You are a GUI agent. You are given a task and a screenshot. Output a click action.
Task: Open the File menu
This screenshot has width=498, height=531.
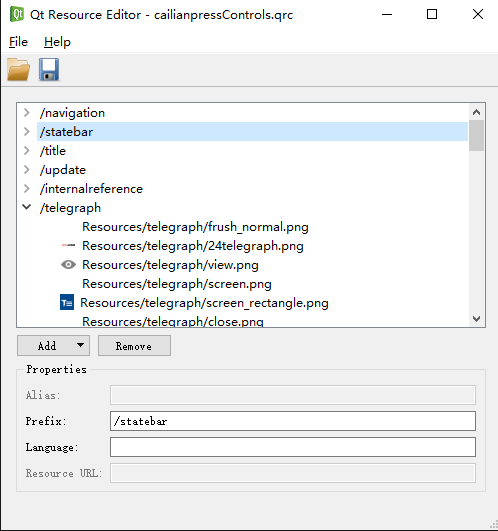coord(18,42)
